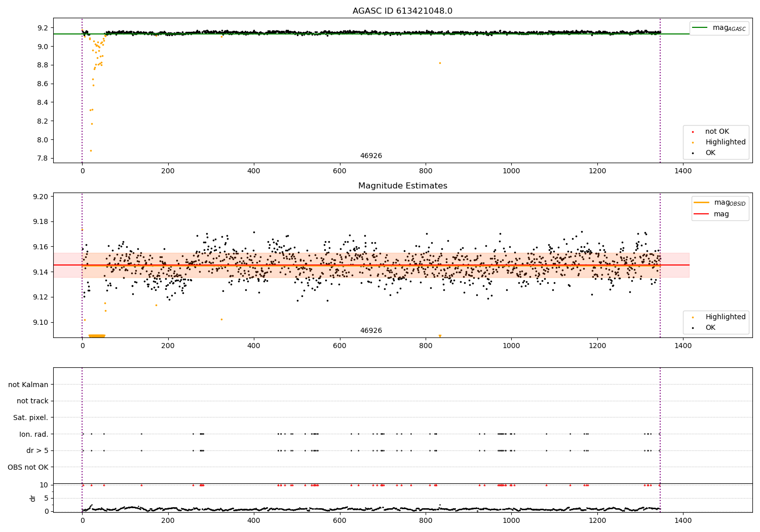Click the 'Magnitude Estimates' plot title

tap(402, 186)
